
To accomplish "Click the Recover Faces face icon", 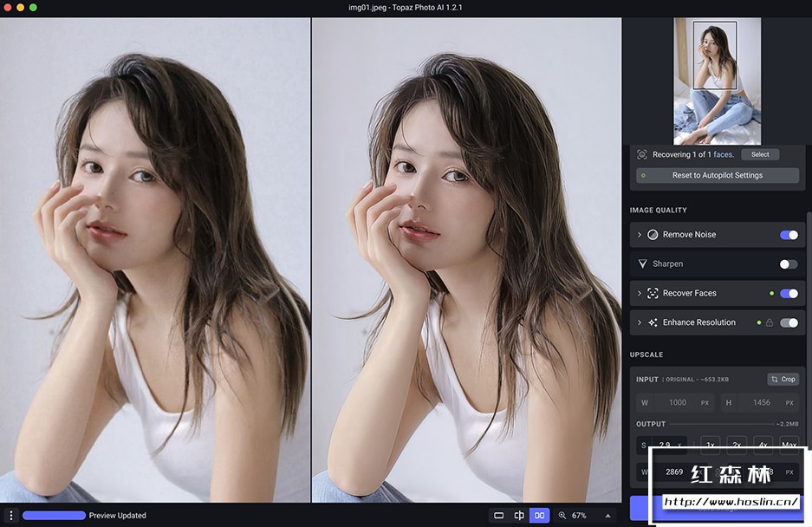I will [653, 293].
